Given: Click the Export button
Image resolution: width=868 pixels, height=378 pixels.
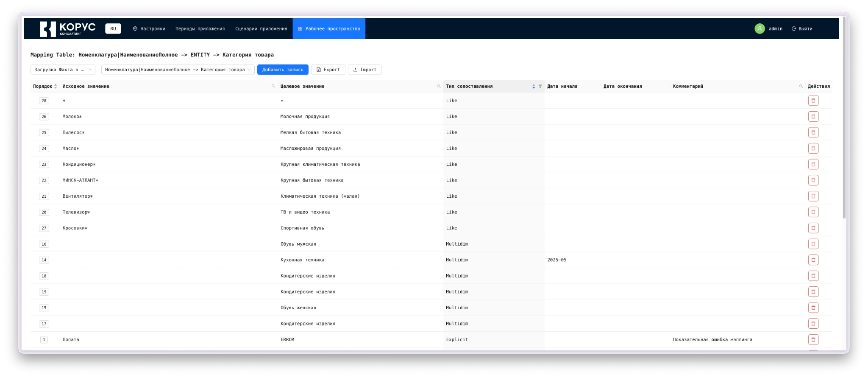Looking at the screenshot, I should [x=328, y=70].
